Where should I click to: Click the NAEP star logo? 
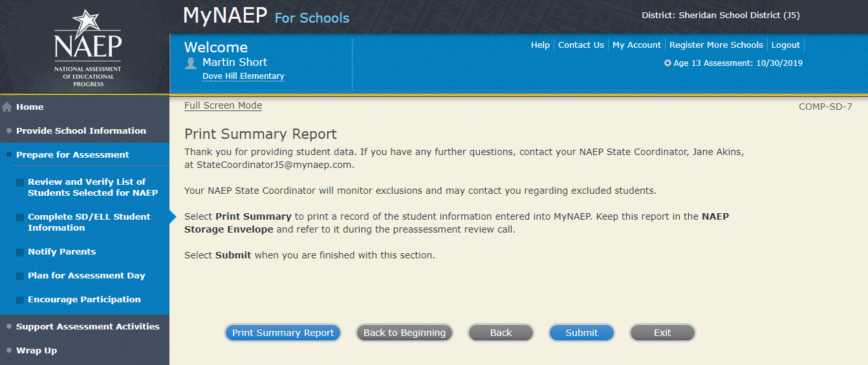point(87,48)
